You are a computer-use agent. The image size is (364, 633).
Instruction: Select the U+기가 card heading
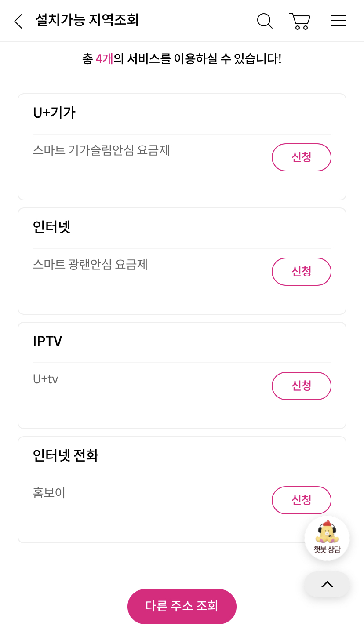point(54,113)
